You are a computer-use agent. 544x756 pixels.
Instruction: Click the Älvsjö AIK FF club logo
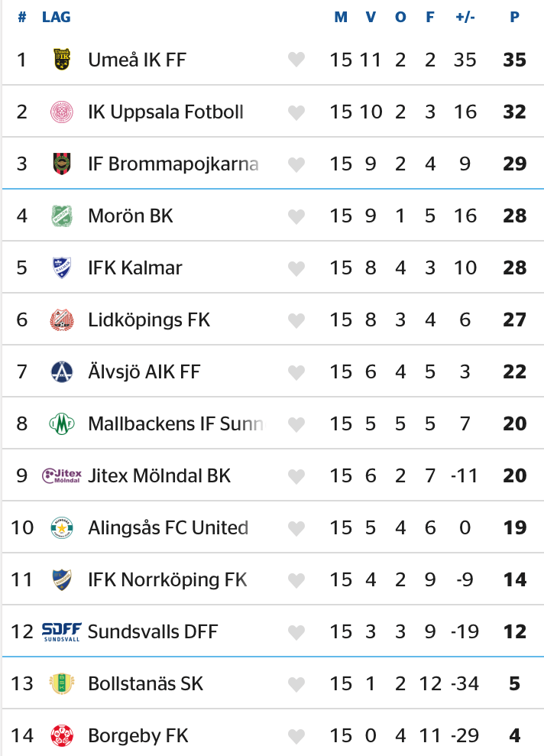tap(61, 372)
